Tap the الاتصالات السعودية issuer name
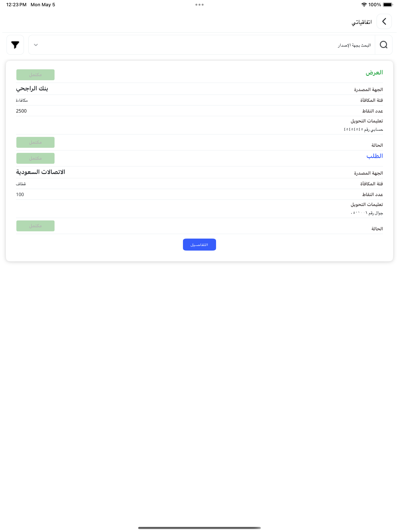Viewport: 399px width, 532px height. [41, 172]
